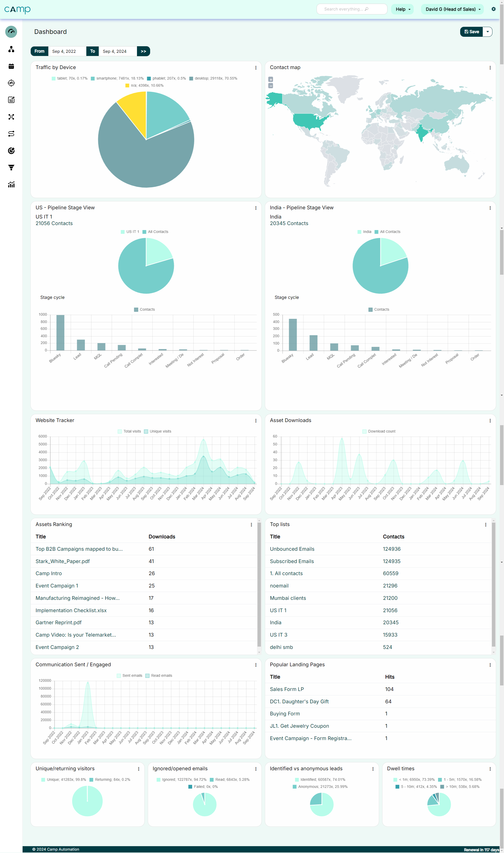Toggle Anonymous legend in Identified vs anonymous leads
The image size is (504, 853).
320,787
